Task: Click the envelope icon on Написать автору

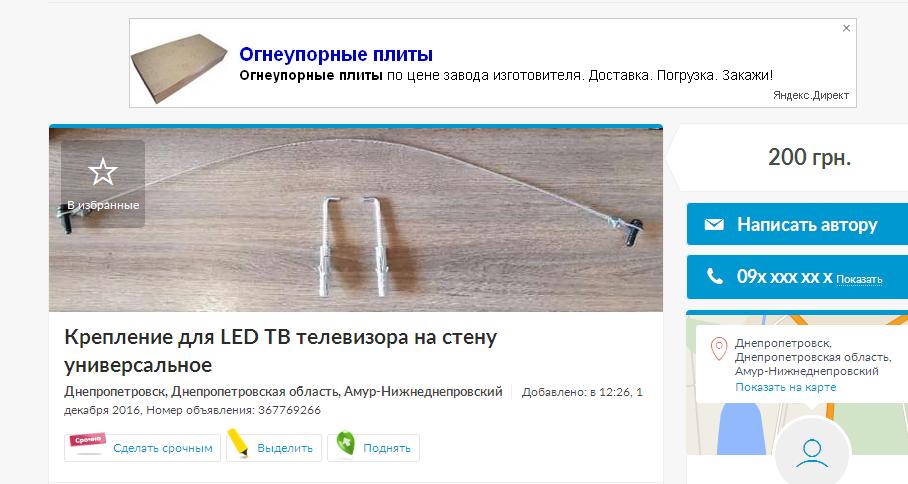Action: (x=714, y=224)
